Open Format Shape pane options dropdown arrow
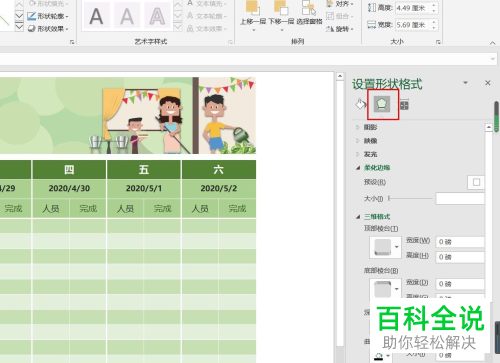This screenshot has height=363, width=500. 465,82
